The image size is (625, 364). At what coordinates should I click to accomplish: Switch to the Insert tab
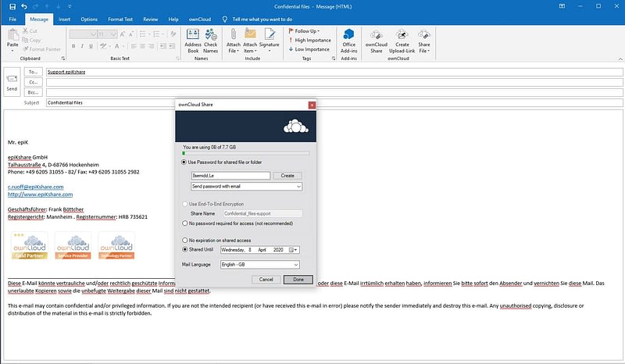pos(64,19)
